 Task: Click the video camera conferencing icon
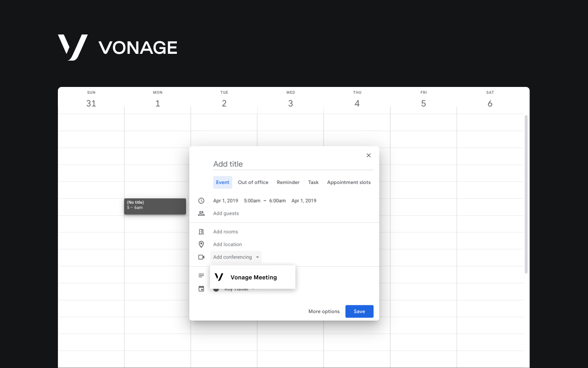(201, 257)
